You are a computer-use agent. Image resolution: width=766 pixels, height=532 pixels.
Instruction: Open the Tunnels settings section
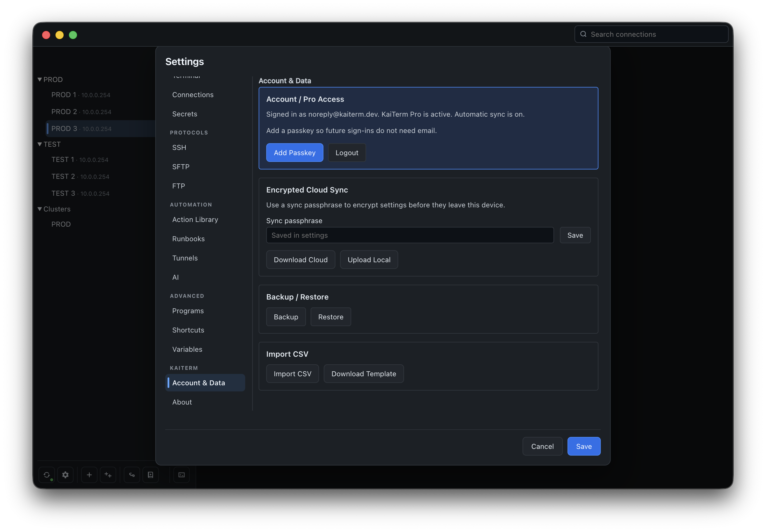coord(205,258)
